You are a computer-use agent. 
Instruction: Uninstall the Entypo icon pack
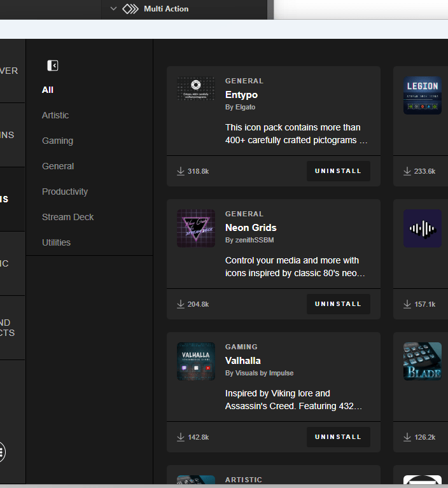(x=339, y=171)
